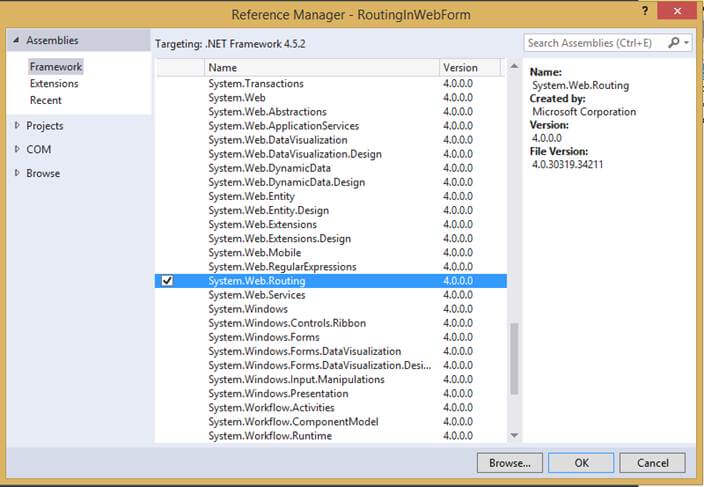Click the Assemblies section label
Viewport: 704px width, 487px height.
click(52, 40)
